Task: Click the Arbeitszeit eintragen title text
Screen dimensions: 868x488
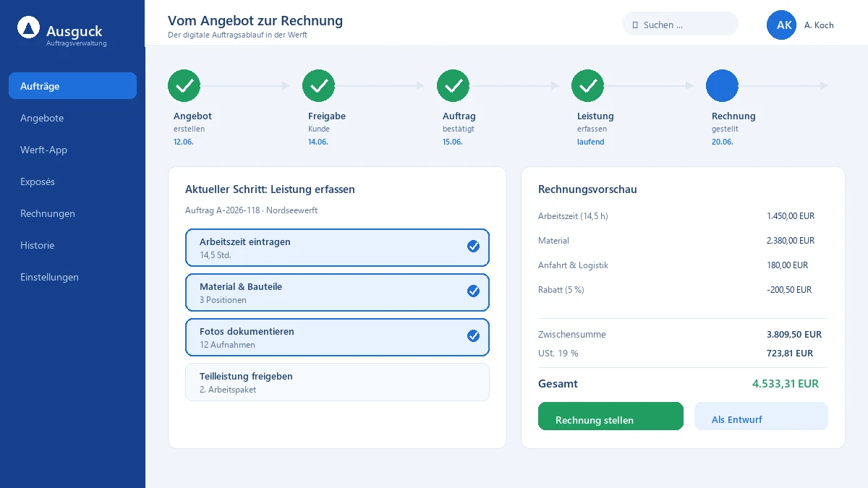Action: click(245, 242)
